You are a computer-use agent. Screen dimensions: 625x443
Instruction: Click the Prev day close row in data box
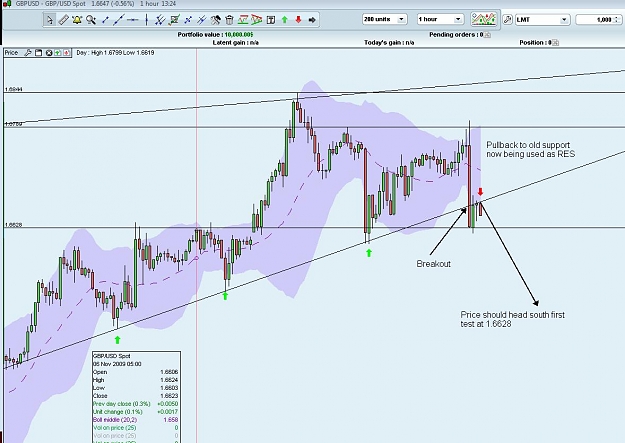pyautogui.click(x=136, y=404)
